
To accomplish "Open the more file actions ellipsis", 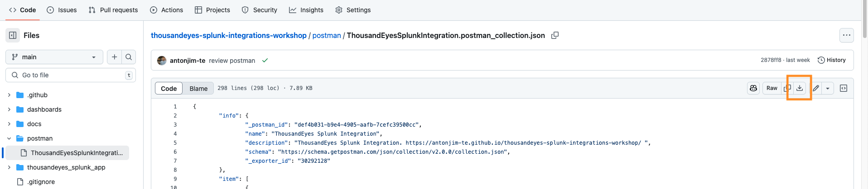I will tap(846, 35).
